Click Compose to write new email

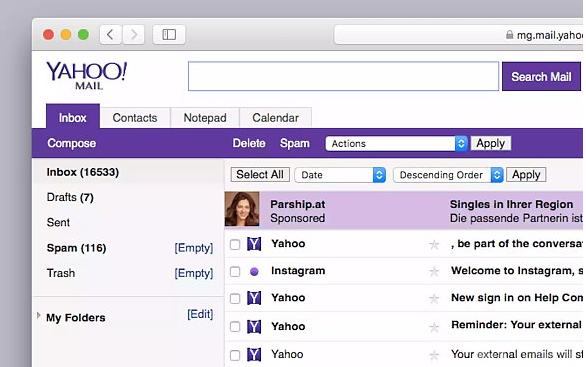pos(71,143)
